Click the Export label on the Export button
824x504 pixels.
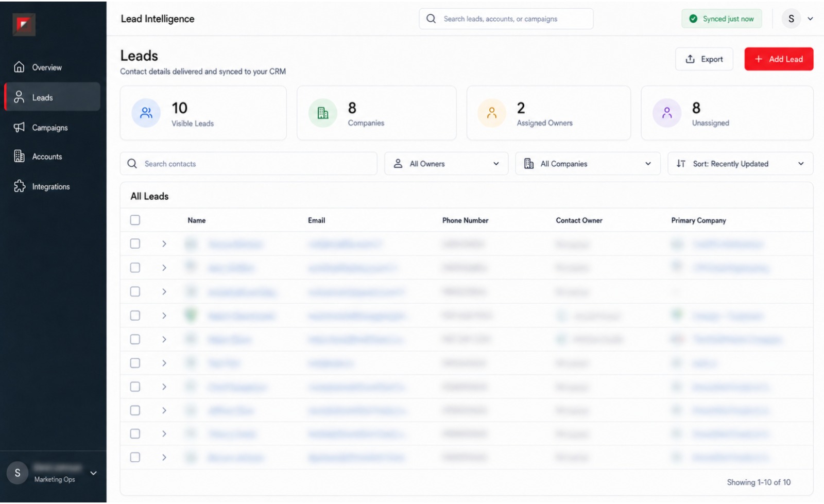(712, 59)
